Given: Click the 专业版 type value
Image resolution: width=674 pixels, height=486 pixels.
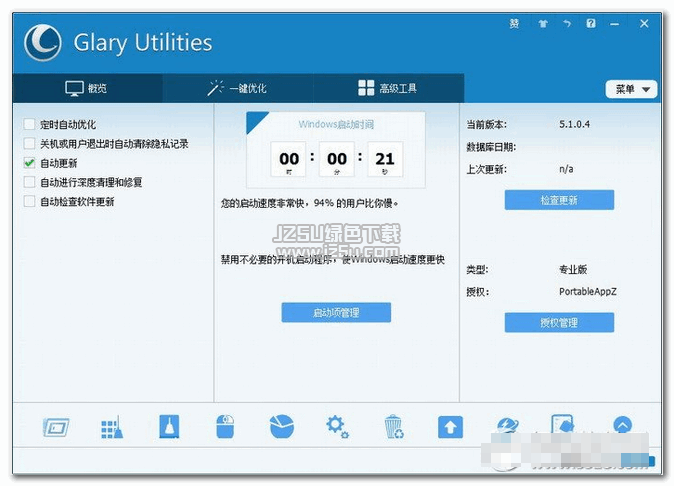Looking at the screenshot, I should point(573,269).
